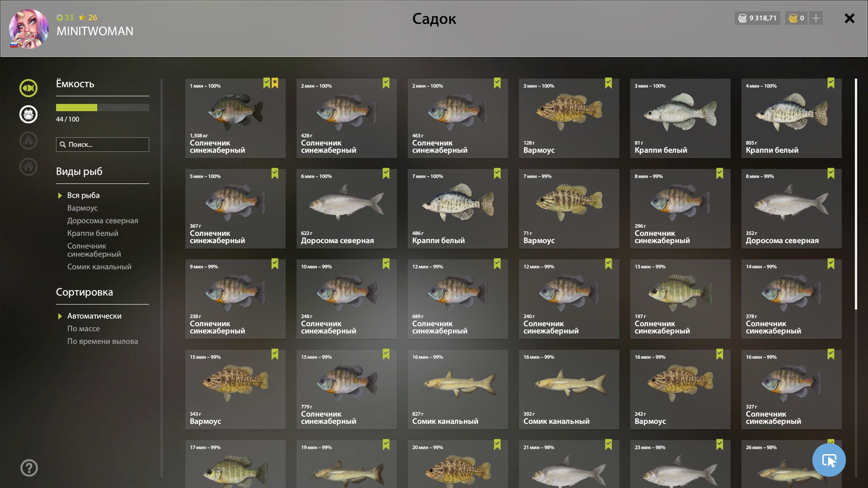Select Автоматически sorting option
Image resolution: width=868 pixels, height=488 pixels.
94,316
